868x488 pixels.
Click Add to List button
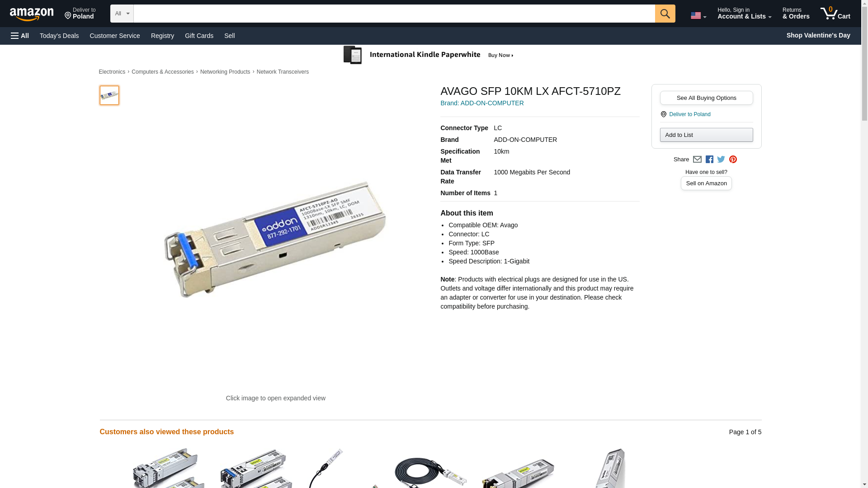(706, 135)
